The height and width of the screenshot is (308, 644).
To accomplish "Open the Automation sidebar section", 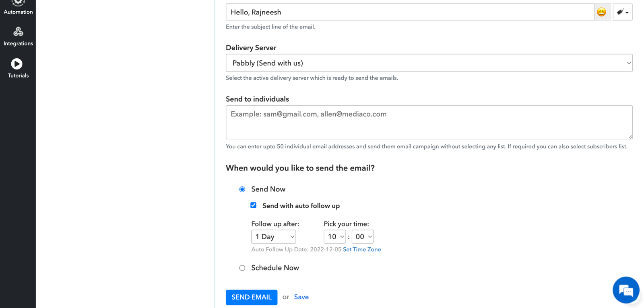I will (18, 8).
